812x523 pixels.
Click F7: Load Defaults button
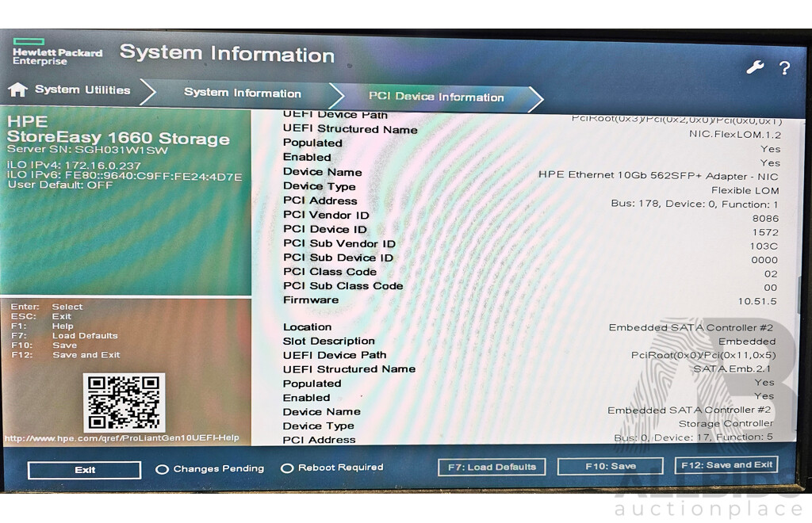coord(492,467)
